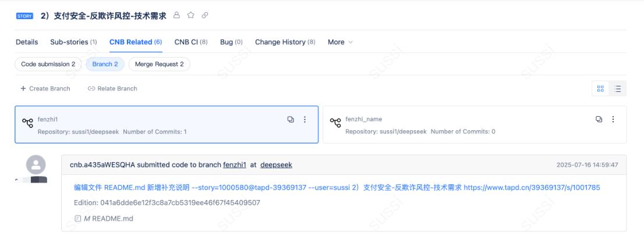Copy the fenzhi_name branch name
Viewport: 644px width, 250px height.
[x=599, y=119]
